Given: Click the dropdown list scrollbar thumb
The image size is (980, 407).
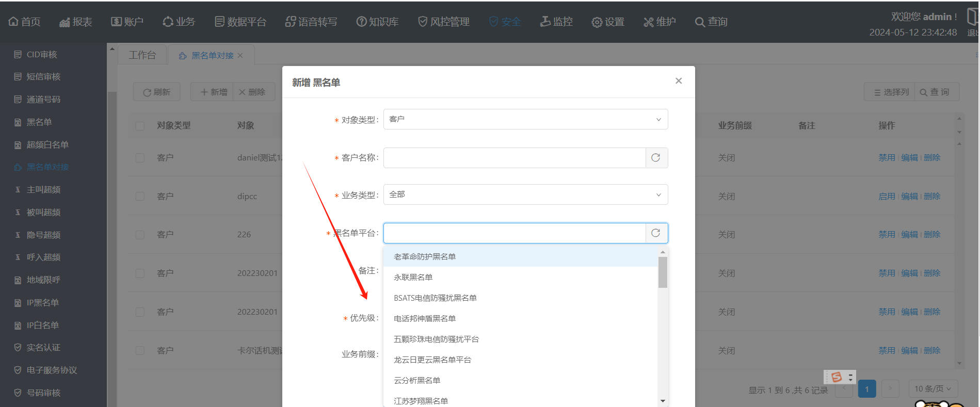Looking at the screenshot, I should [x=663, y=272].
